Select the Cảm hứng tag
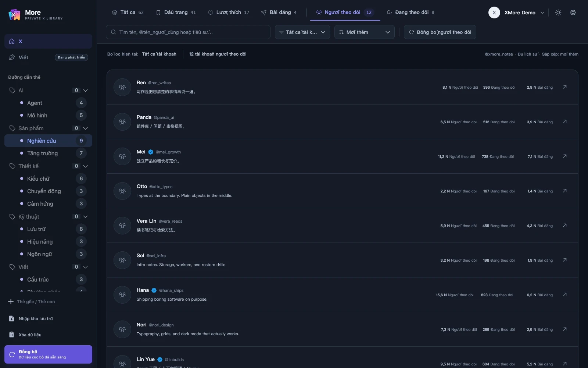Screen dimensions: 588x368 click(x=48, y=204)
